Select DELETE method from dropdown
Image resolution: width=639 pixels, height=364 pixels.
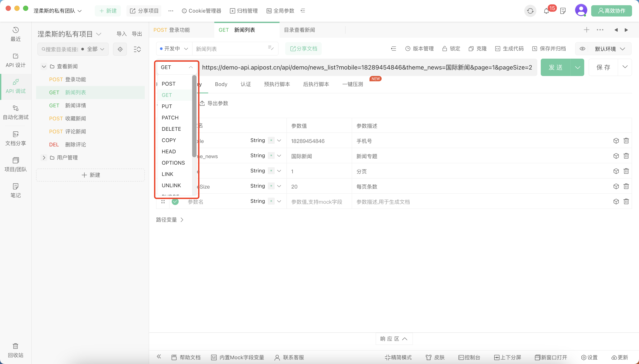pos(171,129)
